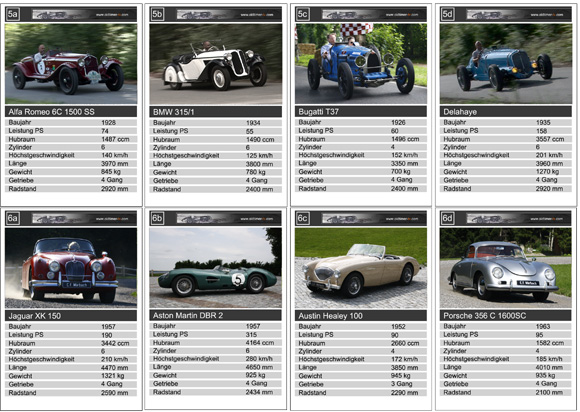Click BMW 315/1 Gewicht value 780 kg
This screenshot has height=412, width=580.
point(256,172)
